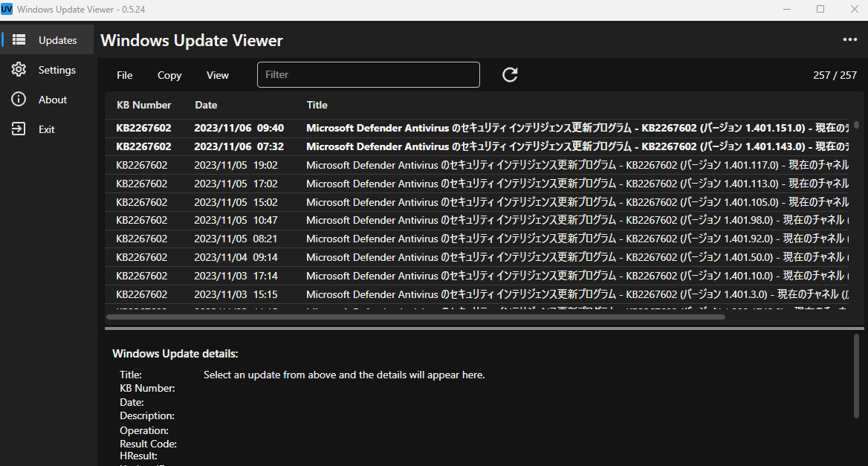Click the title with version 1.401.151.0
Viewport: 868px width, 466px height.
click(577, 128)
